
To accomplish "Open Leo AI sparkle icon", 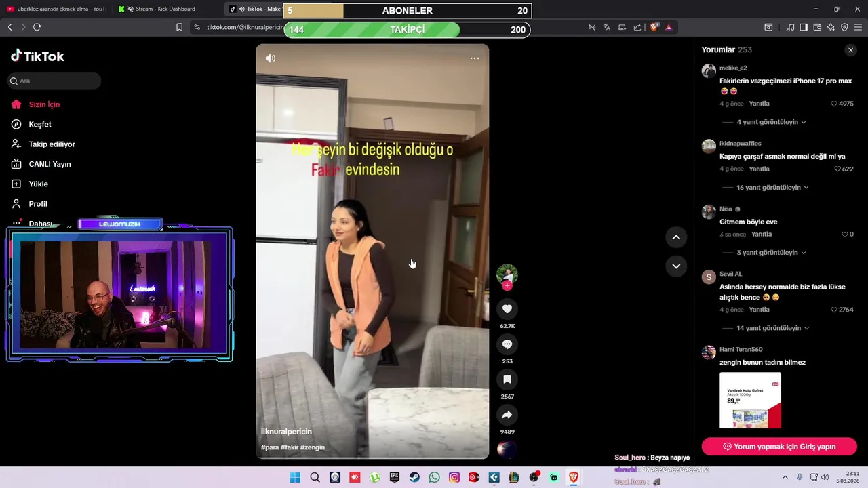I will (831, 27).
